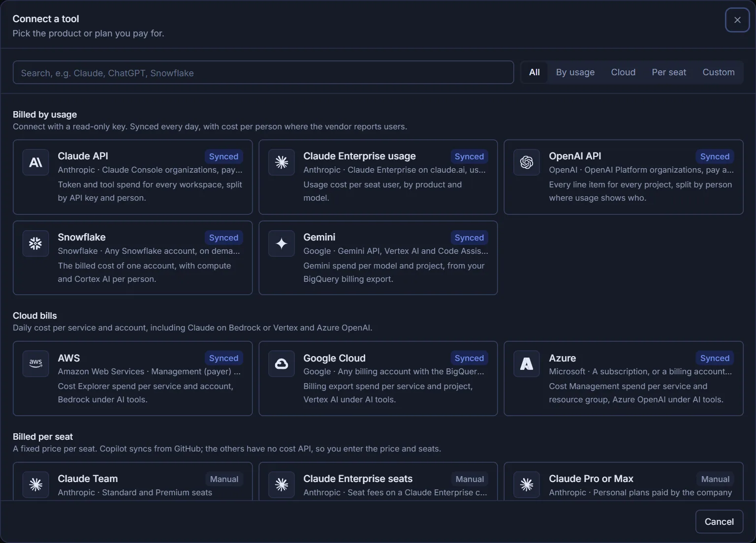Viewport: 756px width, 543px height.
Task: Click the Synced badge on Google Cloud
Action: coord(469,358)
